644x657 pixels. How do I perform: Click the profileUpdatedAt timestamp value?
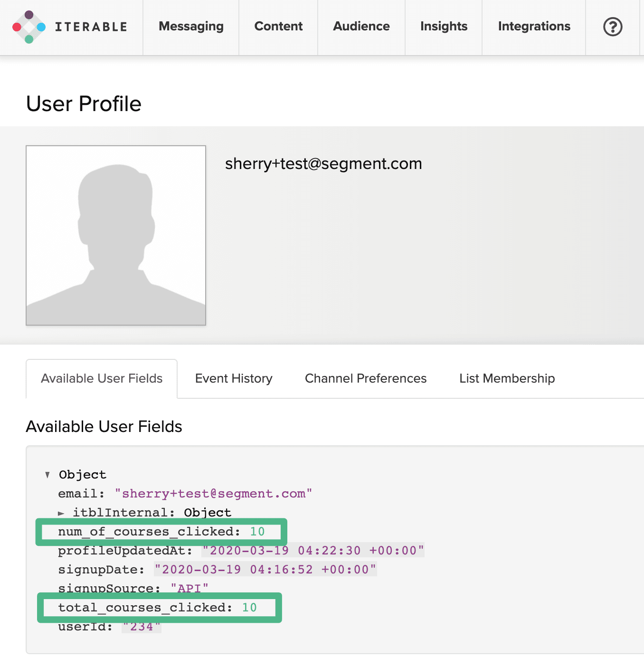click(313, 551)
